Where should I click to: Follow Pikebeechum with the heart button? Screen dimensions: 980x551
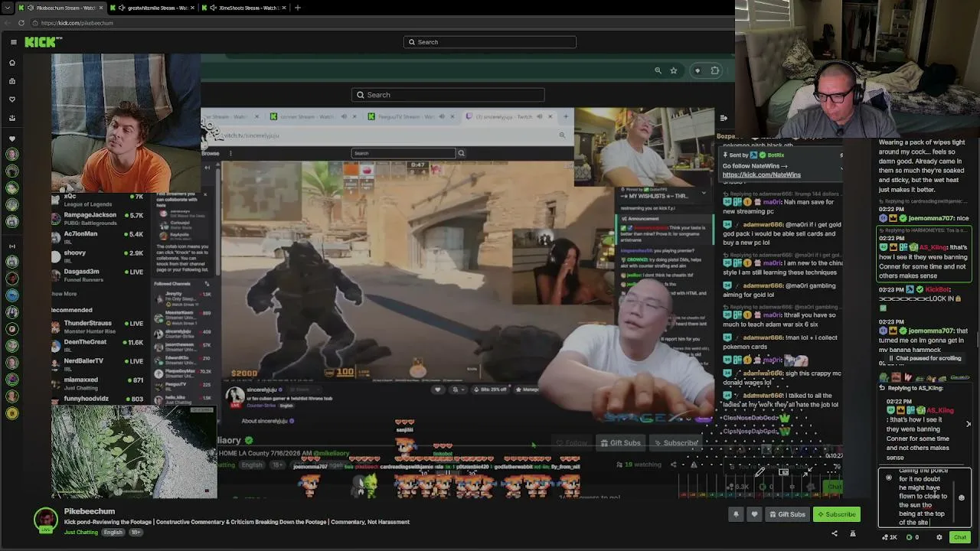coord(754,514)
